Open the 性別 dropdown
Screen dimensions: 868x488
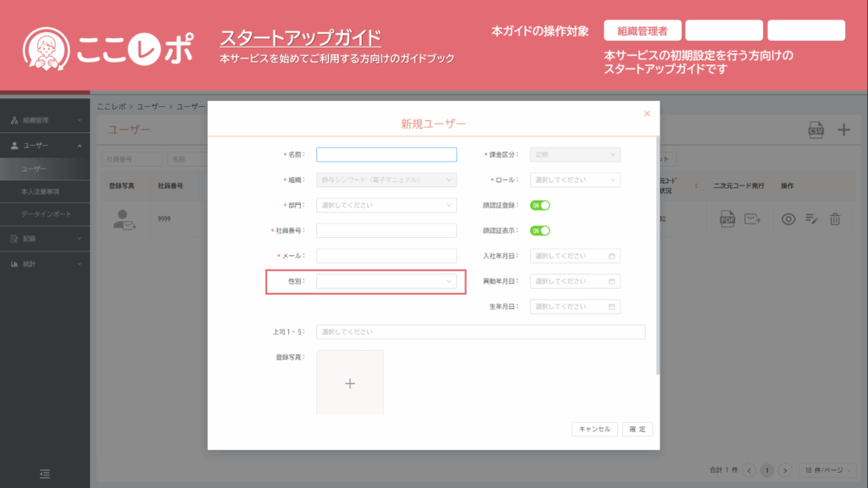[x=387, y=281]
